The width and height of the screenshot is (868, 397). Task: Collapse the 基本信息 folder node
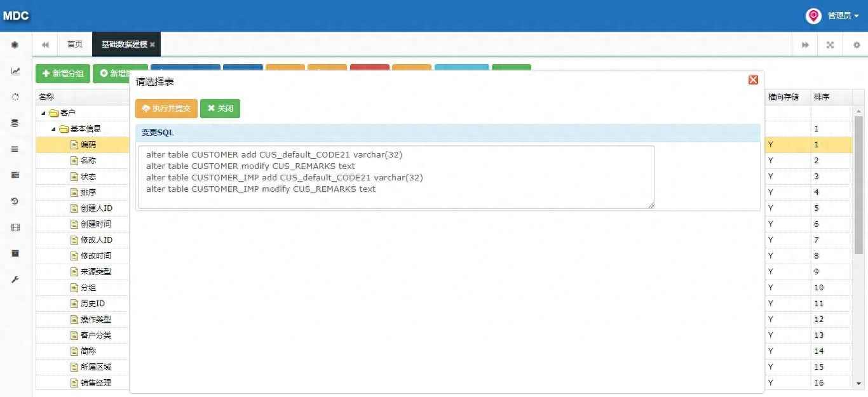[x=53, y=129]
